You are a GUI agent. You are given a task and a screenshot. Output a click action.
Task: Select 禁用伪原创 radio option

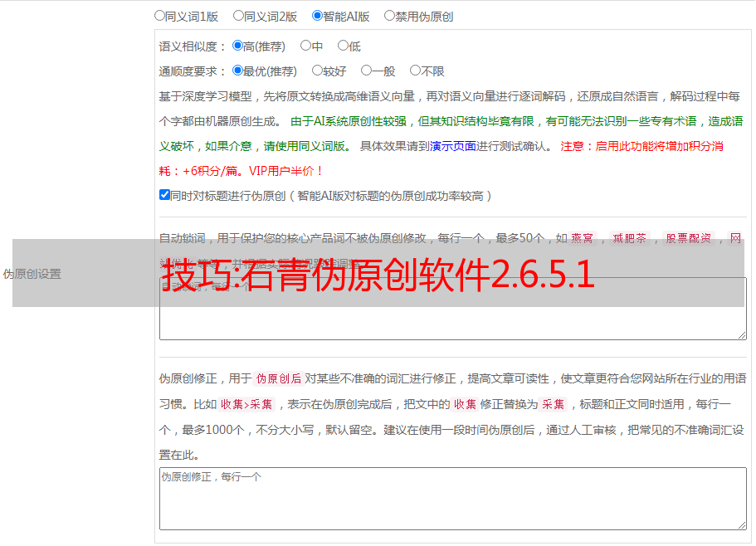click(389, 16)
